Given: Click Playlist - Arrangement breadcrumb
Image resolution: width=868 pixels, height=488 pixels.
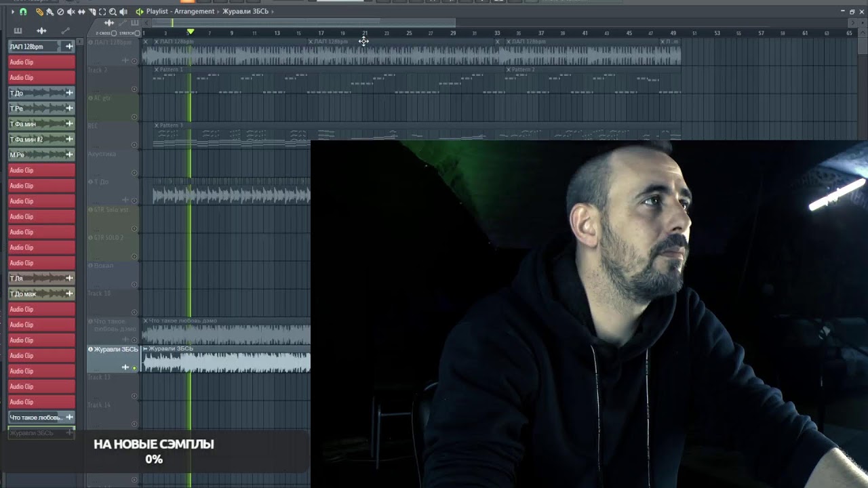Looking at the screenshot, I should pos(180,12).
